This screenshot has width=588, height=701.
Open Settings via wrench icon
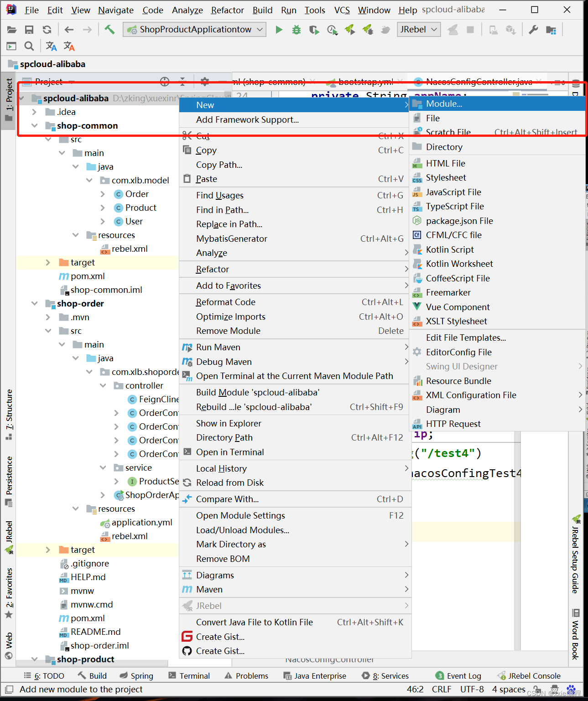tap(533, 30)
